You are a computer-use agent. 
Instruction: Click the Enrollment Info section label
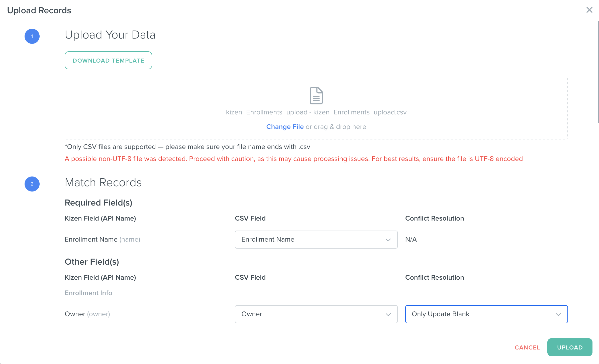point(88,293)
